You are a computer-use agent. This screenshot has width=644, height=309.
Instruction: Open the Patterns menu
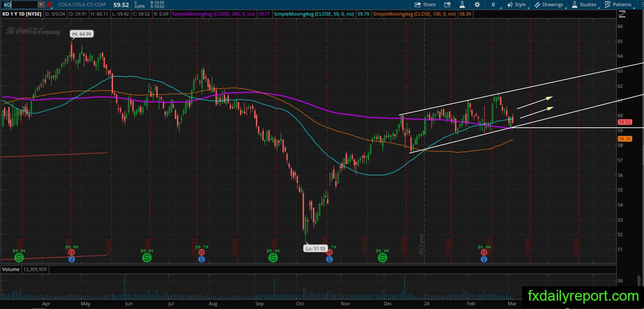click(619, 4)
